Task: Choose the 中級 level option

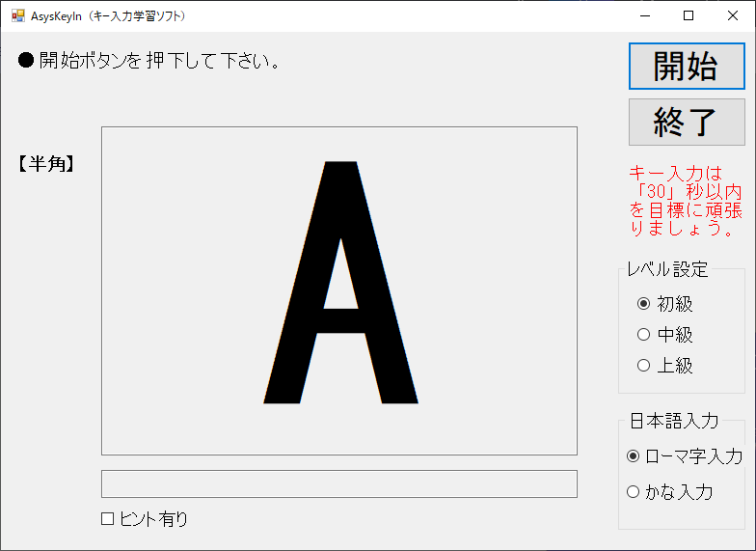Action: (644, 335)
